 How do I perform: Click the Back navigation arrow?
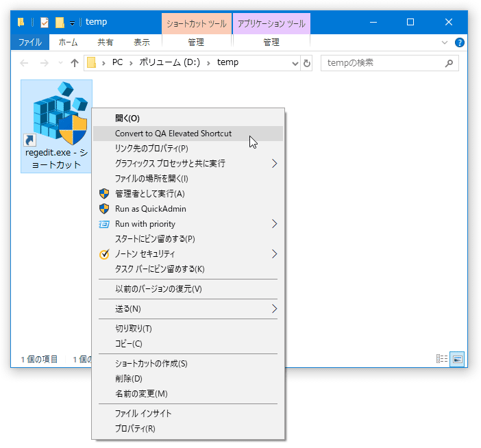click(24, 63)
